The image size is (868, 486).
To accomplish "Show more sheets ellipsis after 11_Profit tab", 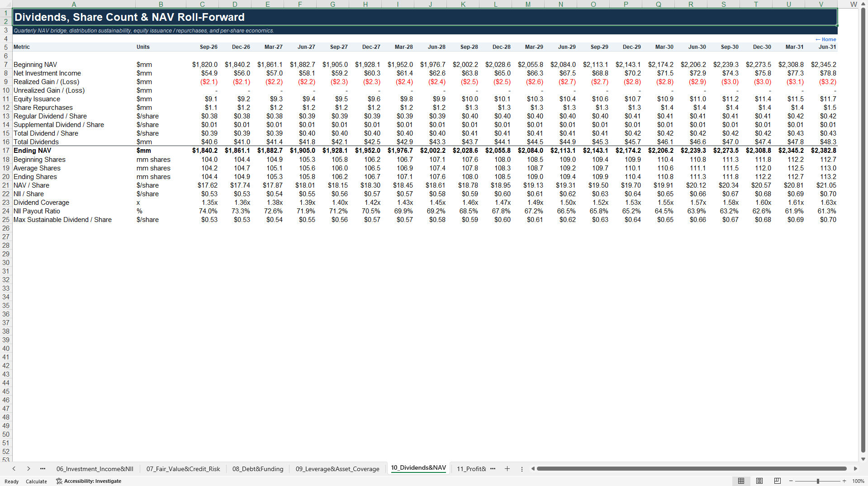I will click(493, 469).
